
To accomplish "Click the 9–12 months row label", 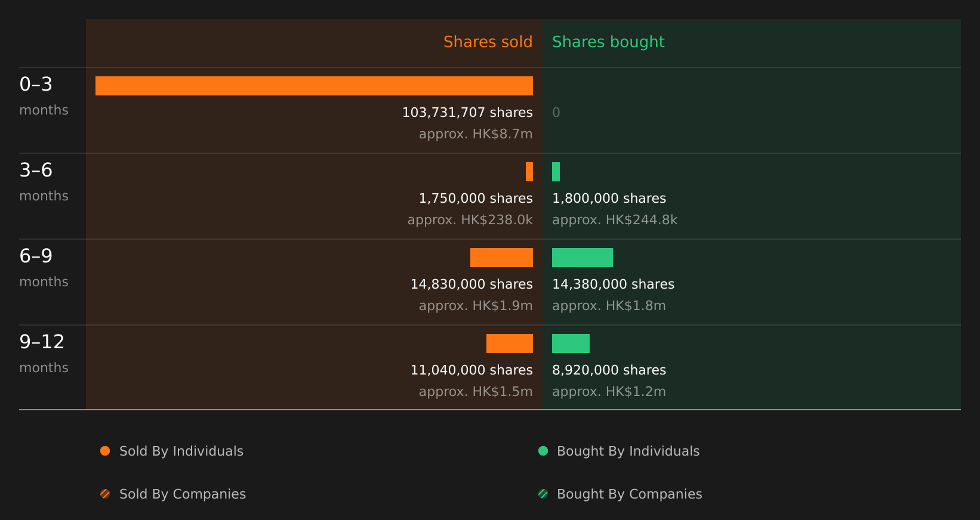I will (44, 354).
